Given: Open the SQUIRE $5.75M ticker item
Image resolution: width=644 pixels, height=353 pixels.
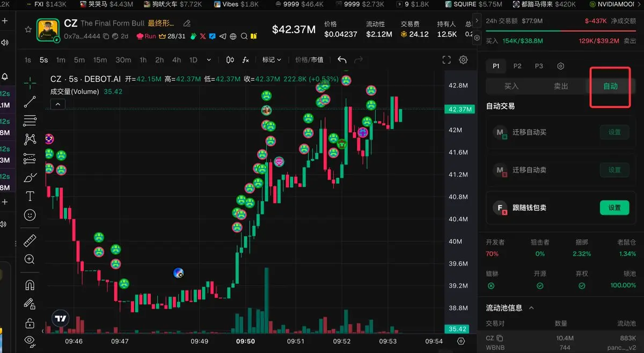Looking at the screenshot, I should (x=473, y=4).
